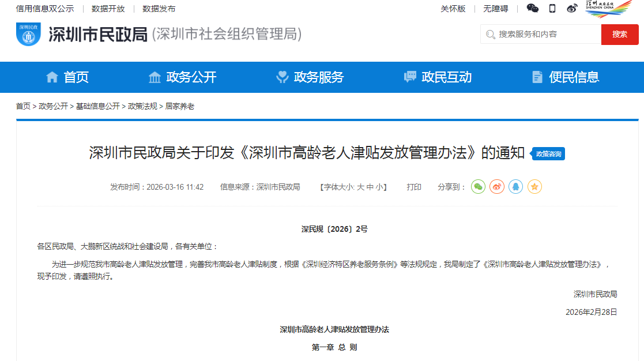Share the article to QQ (blue icon)

tap(515, 187)
